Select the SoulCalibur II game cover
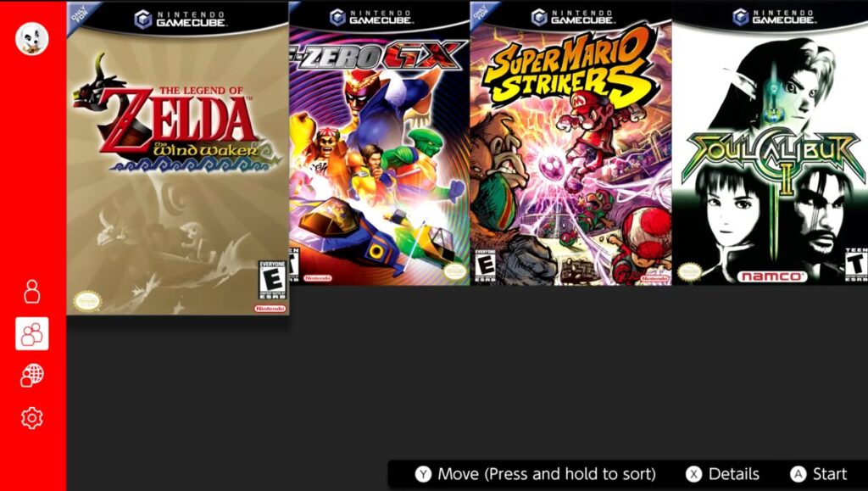The height and width of the screenshot is (491, 868). (770, 142)
